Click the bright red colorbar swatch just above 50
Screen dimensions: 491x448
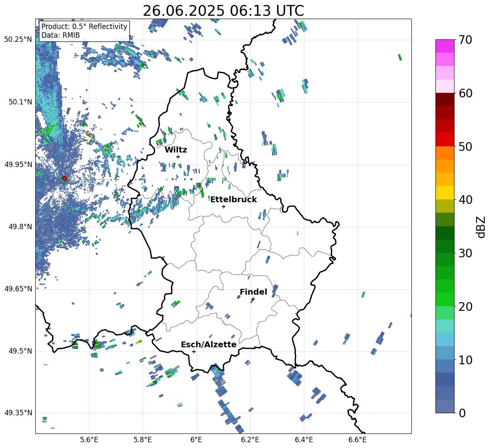445,140
